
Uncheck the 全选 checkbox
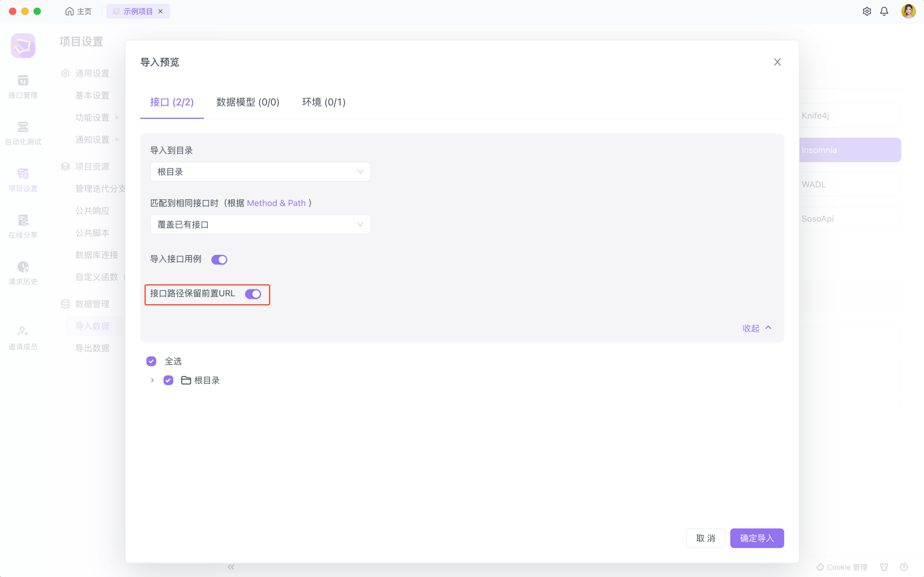coord(151,361)
